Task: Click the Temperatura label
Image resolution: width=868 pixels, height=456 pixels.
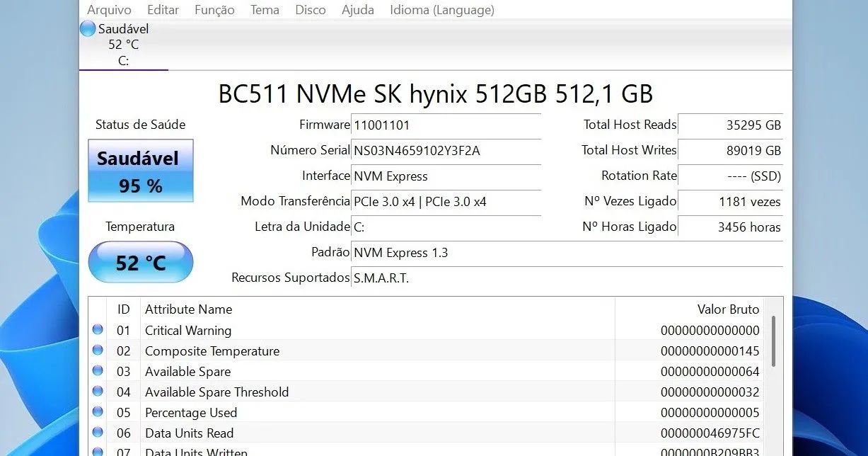Action: (x=140, y=227)
